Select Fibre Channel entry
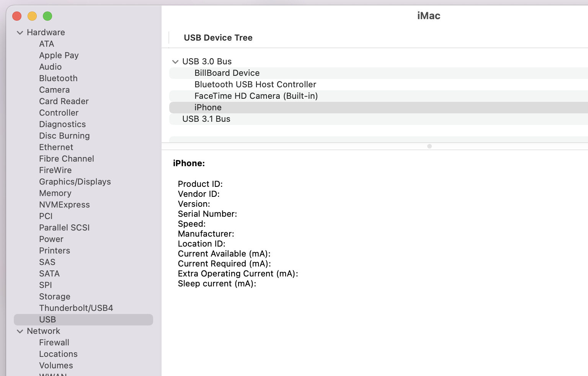 coord(67,159)
